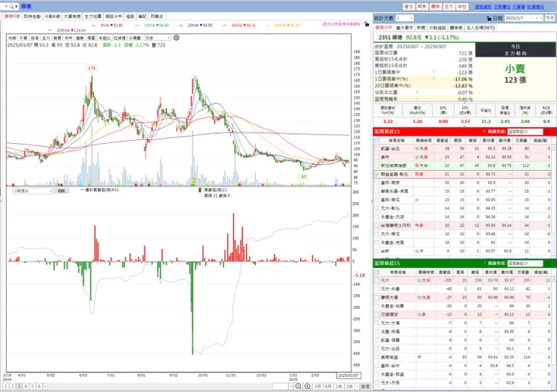Uncheck the 群益金鼎-彰化 checkbox
The width and height of the screenshot is (557, 392).
(376, 175)
